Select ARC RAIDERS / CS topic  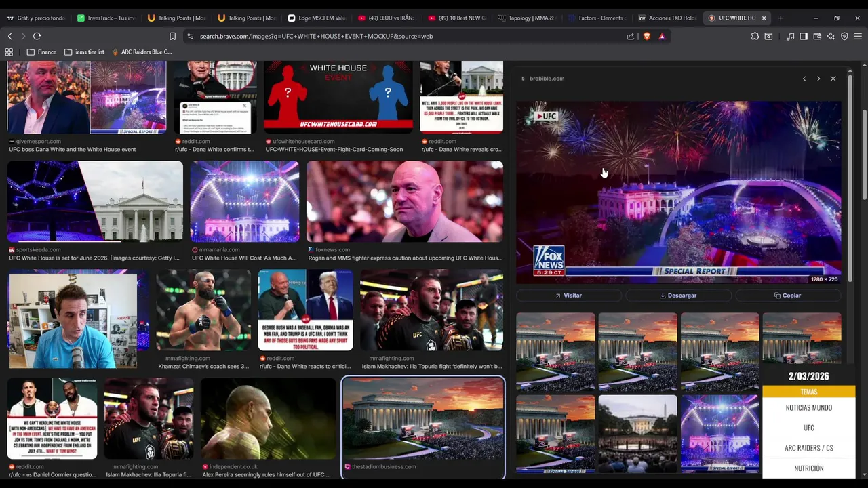pos(808,449)
